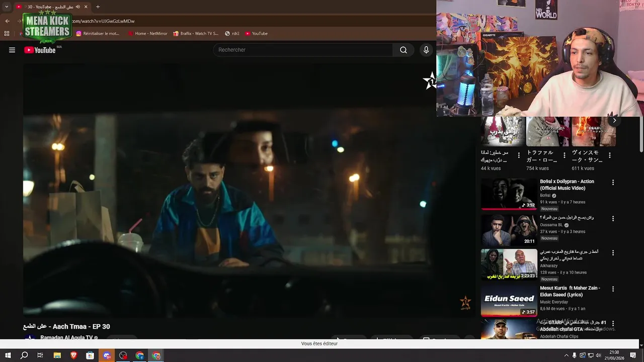The height and width of the screenshot is (362, 644).
Task: Advance shorts shelf with next chevron
Action: pyautogui.click(x=614, y=120)
